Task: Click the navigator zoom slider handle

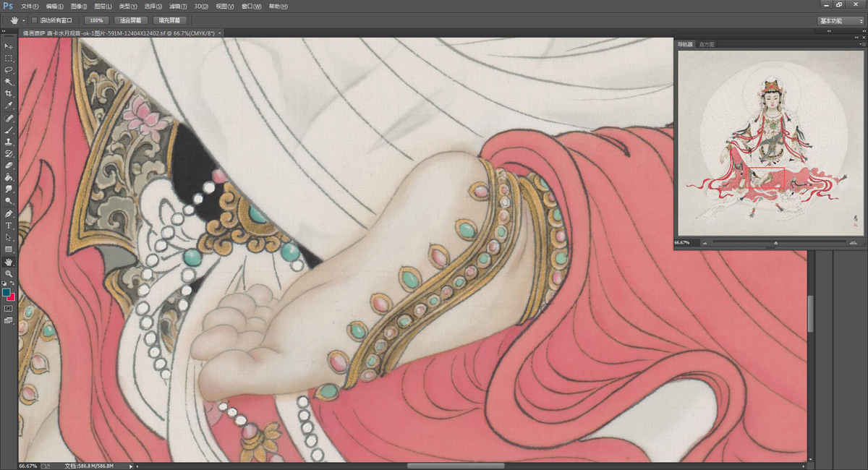Action: click(776, 244)
